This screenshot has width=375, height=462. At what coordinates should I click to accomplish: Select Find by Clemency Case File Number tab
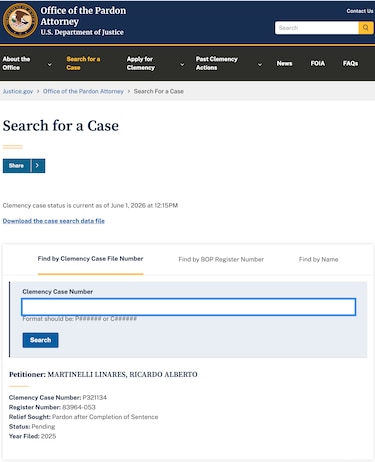pyautogui.click(x=90, y=259)
